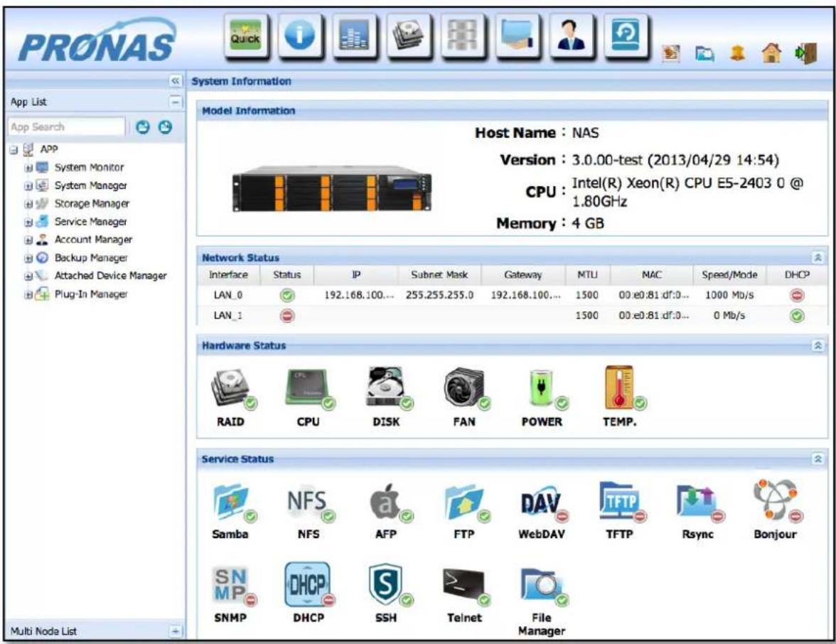Screen dimensions: 836x644
Task: Select Storage Manager in the app tree
Action: click(92, 203)
